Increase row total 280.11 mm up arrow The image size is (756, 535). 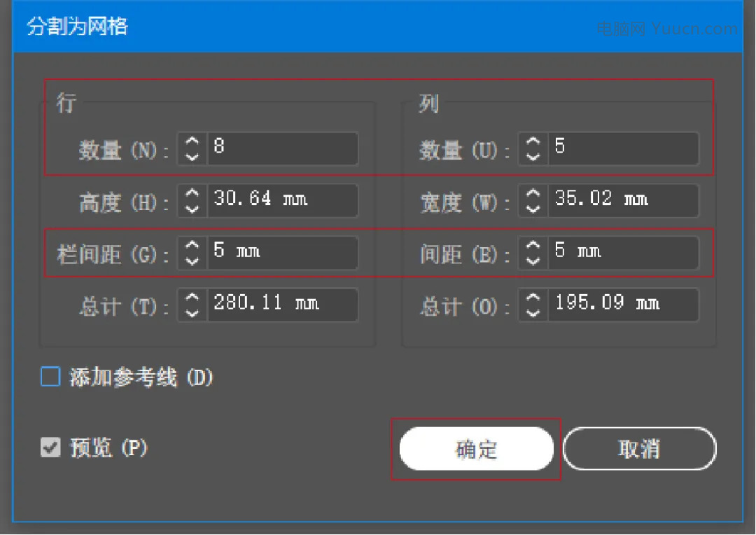192,298
